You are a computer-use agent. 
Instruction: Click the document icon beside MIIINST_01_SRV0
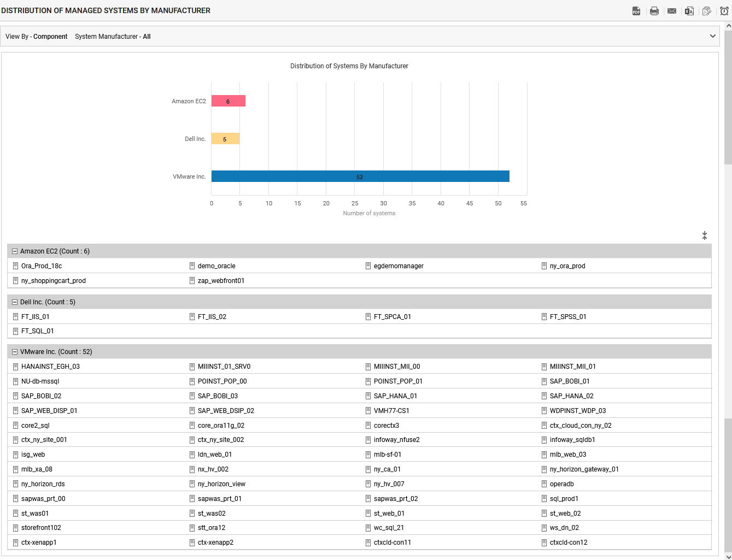192,367
